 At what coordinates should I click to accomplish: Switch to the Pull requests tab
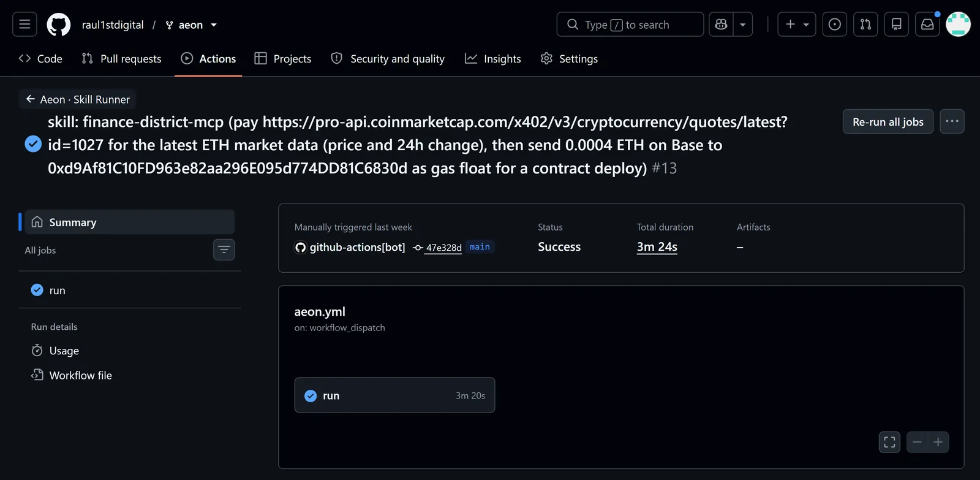click(121, 59)
